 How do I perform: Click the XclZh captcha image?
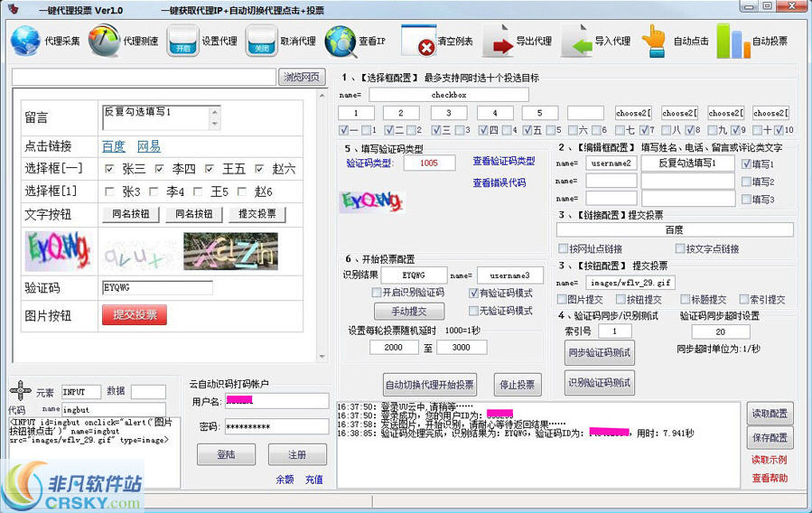tap(230, 251)
